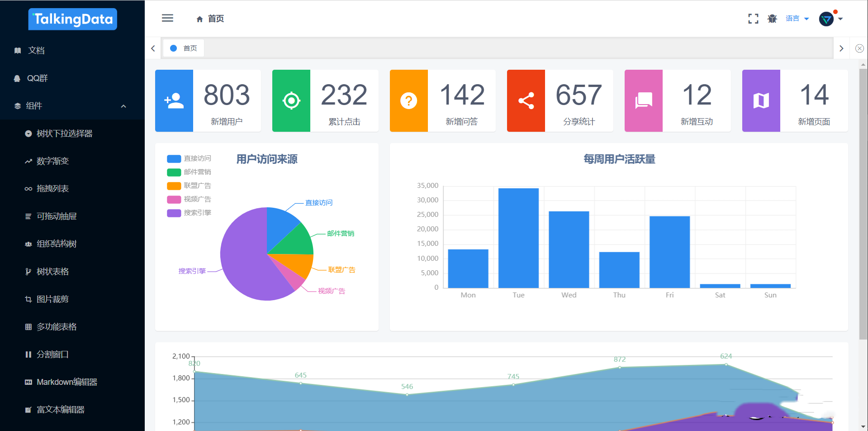Click the 首页 breadcrumb text
This screenshot has height=431, width=868.
[x=216, y=19]
